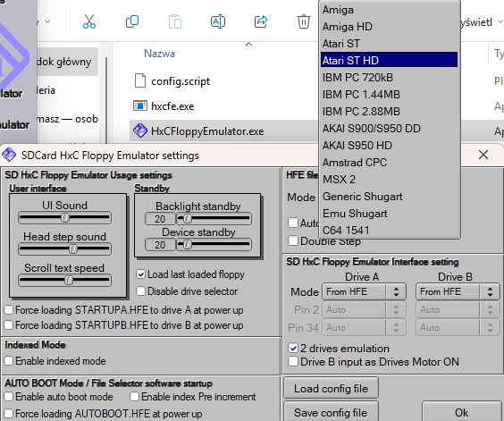Choose IBM PC 720kB mode
The width and height of the screenshot is (504, 421).
pyautogui.click(x=389, y=77)
